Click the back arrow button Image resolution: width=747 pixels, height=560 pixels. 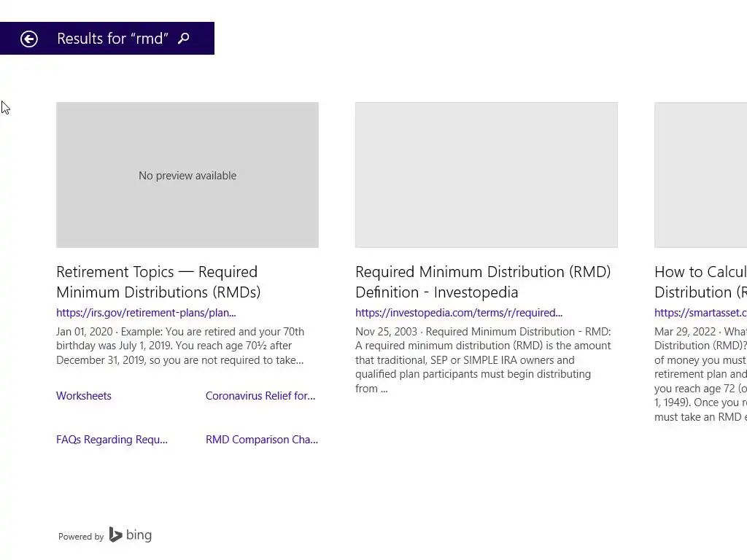(x=29, y=39)
